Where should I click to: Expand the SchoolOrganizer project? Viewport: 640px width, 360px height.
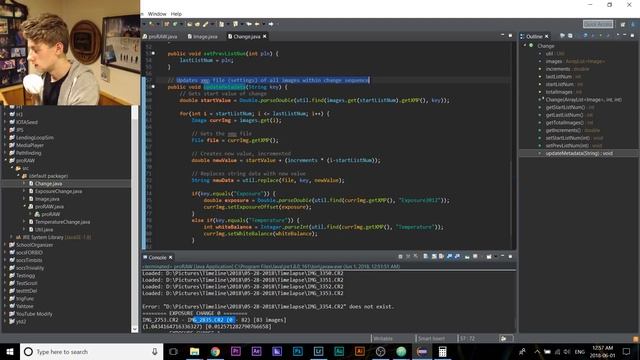click(x=6, y=245)
